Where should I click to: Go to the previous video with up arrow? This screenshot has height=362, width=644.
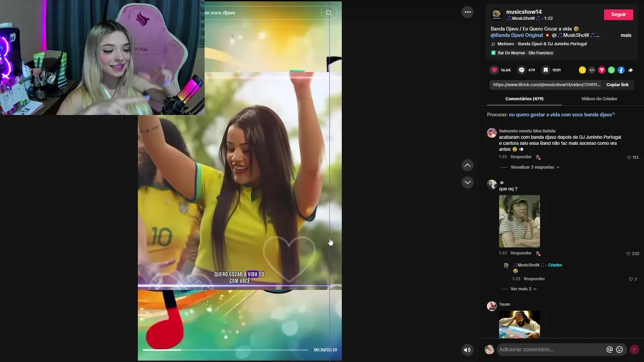coord(467,165)
